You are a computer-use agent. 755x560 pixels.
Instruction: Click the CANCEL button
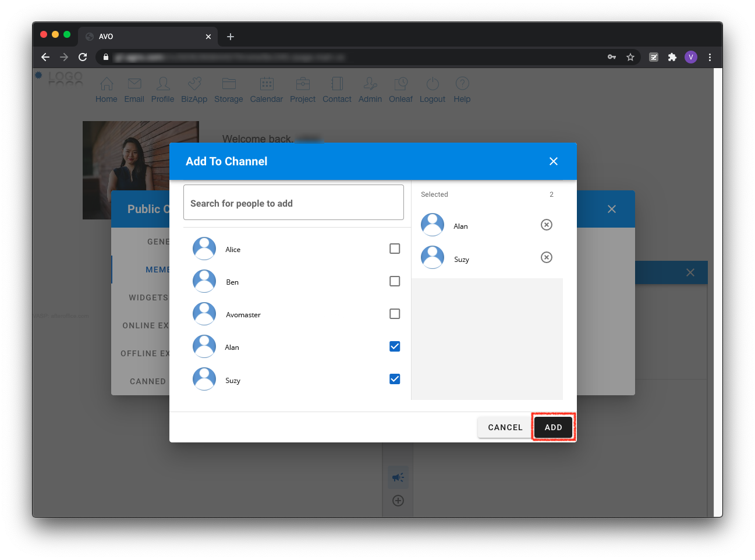tap(505, 427)
